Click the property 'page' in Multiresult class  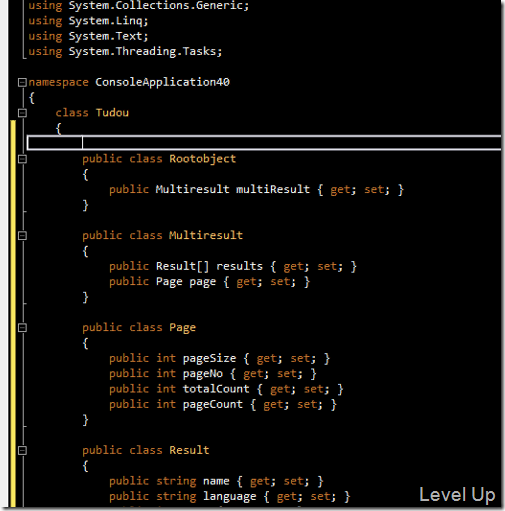click(203, 282)
